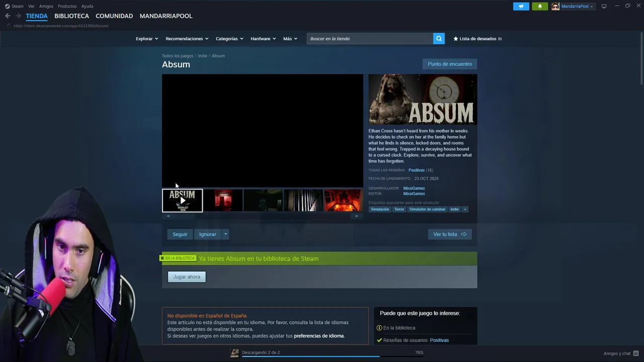Click the Ignorar button
The width and height of the screenshot is (644, 362).
(207, 234)
